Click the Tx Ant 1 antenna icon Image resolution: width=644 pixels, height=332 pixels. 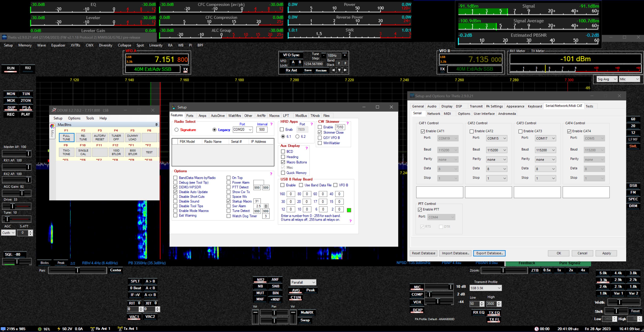(120, 329)
